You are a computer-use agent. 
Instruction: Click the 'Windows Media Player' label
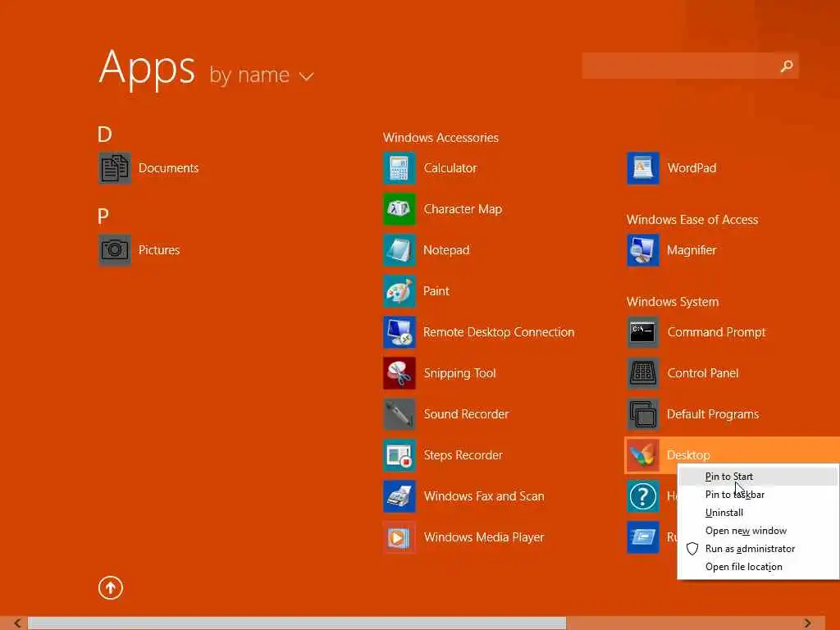point(484,537)
